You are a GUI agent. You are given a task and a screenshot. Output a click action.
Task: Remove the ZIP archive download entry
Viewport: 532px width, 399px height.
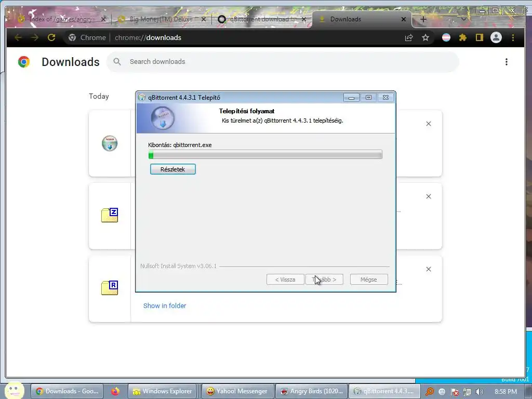(429, 196)
